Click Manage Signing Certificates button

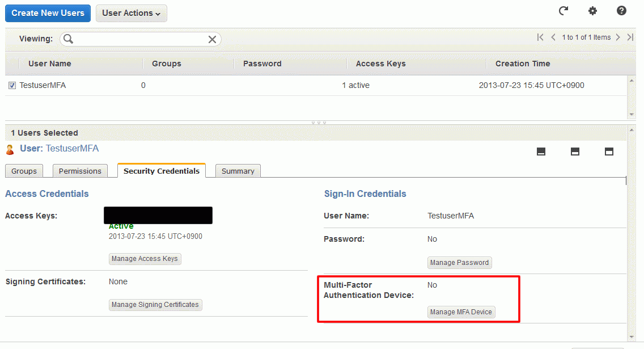tap(155, 305)
